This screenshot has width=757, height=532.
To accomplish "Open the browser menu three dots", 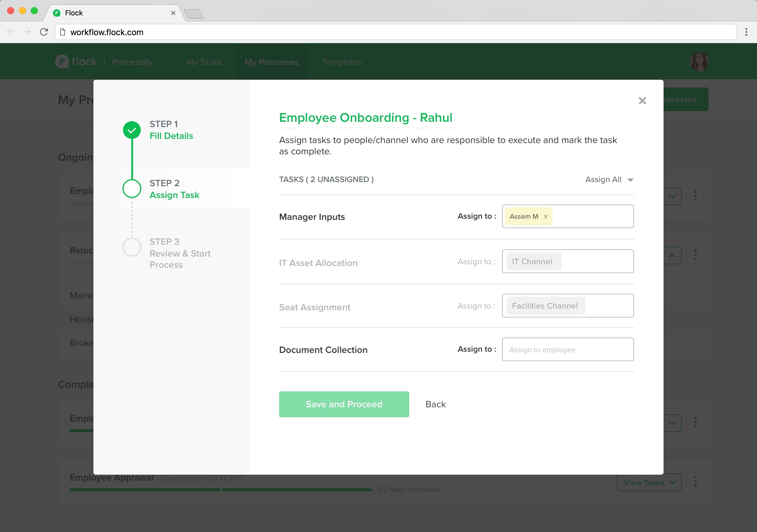I will [x=746, y=32].
